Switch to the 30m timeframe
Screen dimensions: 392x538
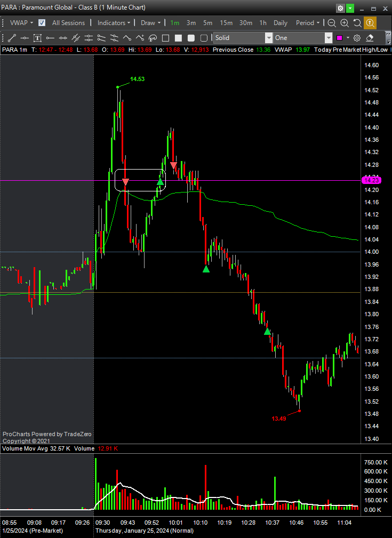click(246, 23)
